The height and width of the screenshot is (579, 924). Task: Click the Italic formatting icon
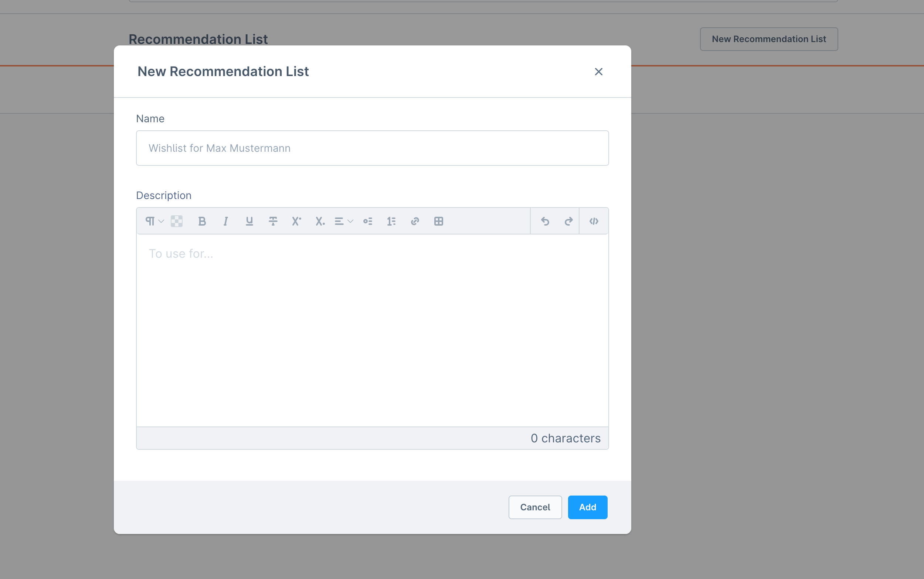(x=225, y=221)
